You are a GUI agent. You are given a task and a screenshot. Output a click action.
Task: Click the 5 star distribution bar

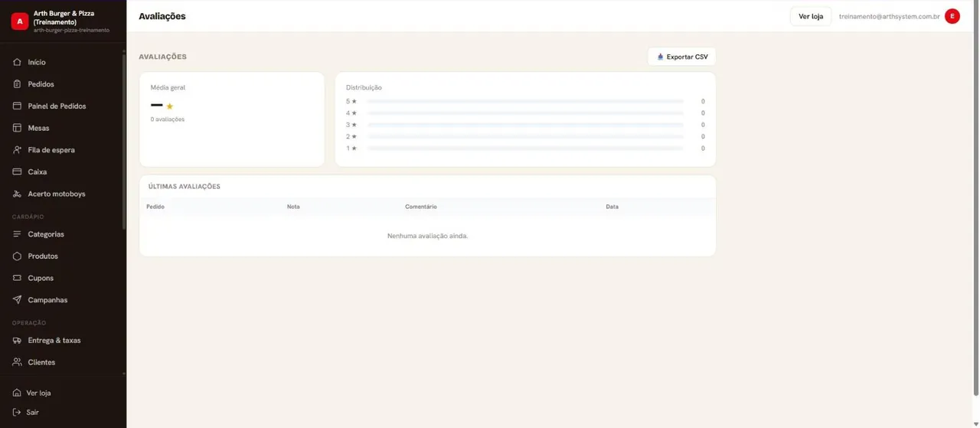point(525,101)
